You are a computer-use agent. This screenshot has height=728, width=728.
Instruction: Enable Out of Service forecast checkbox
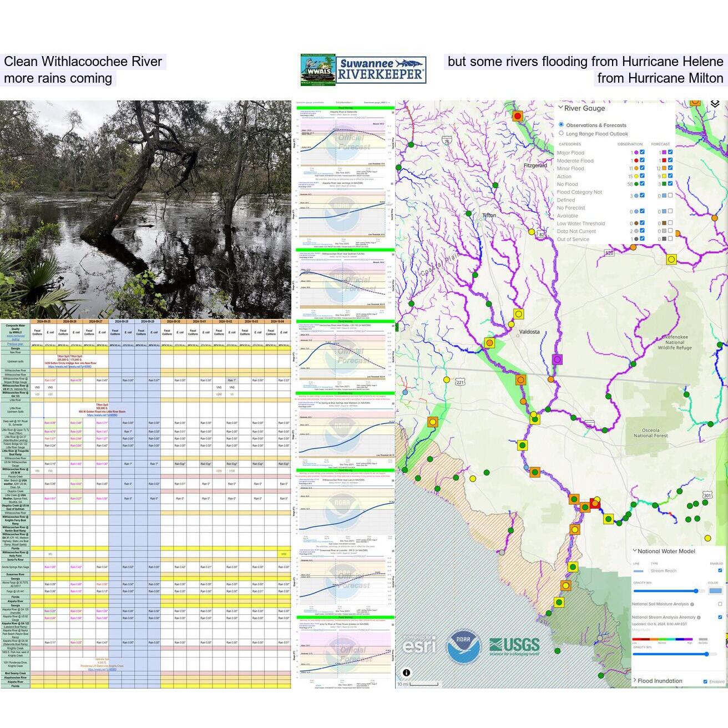(670, 239)
